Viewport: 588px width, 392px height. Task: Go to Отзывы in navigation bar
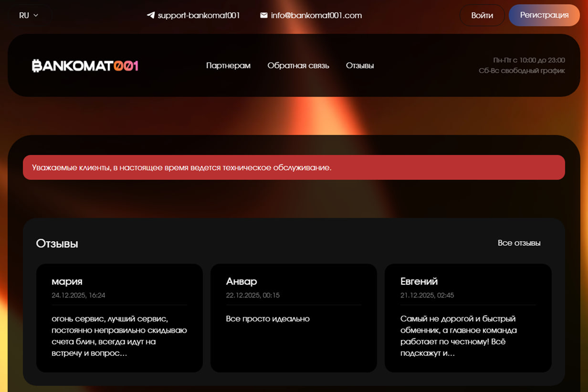[360, 66]
